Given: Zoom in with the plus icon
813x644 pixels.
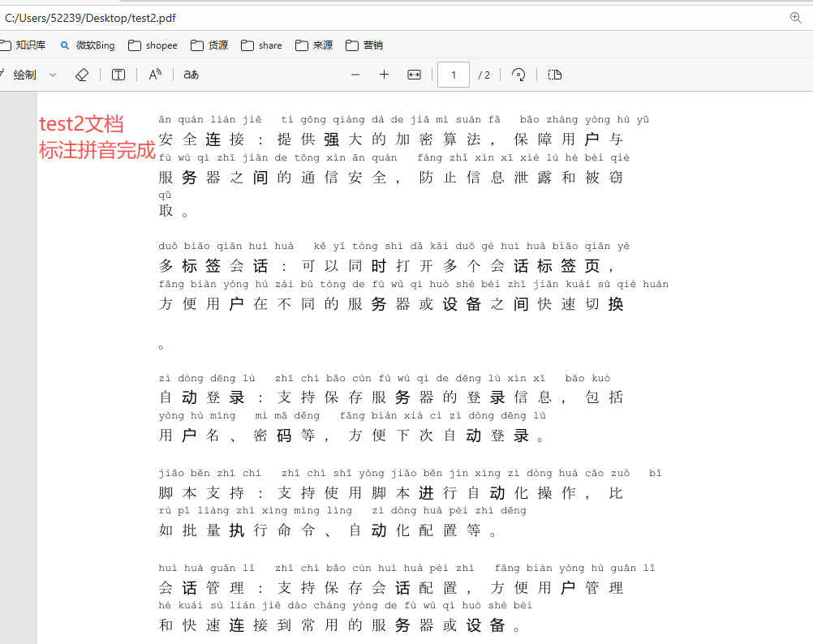Looking at the screenshot, I should (384, 75).
